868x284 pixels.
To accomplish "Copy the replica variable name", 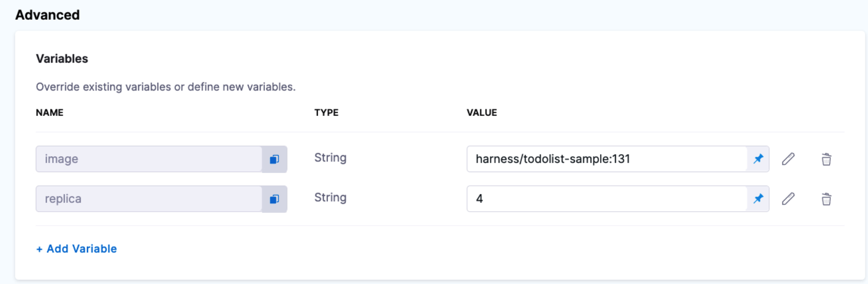I will 274,199.
